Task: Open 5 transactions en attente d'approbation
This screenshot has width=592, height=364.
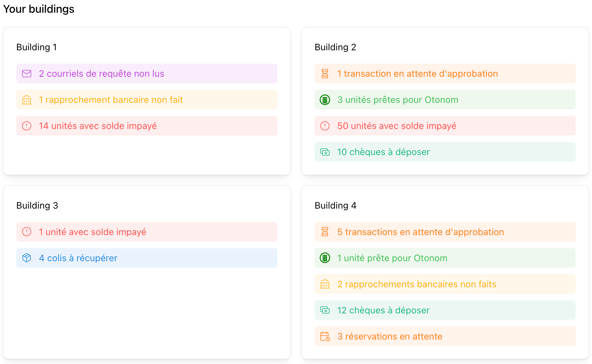Action: pos(420,232)
